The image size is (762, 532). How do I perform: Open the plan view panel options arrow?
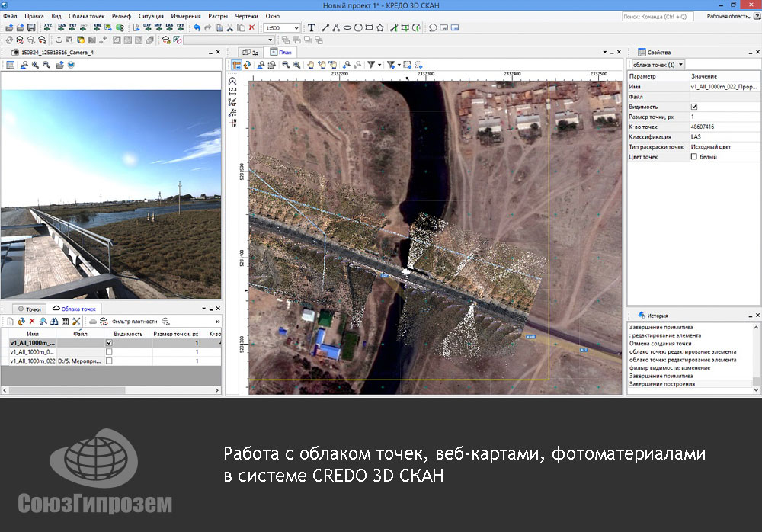tap(604, 52)
